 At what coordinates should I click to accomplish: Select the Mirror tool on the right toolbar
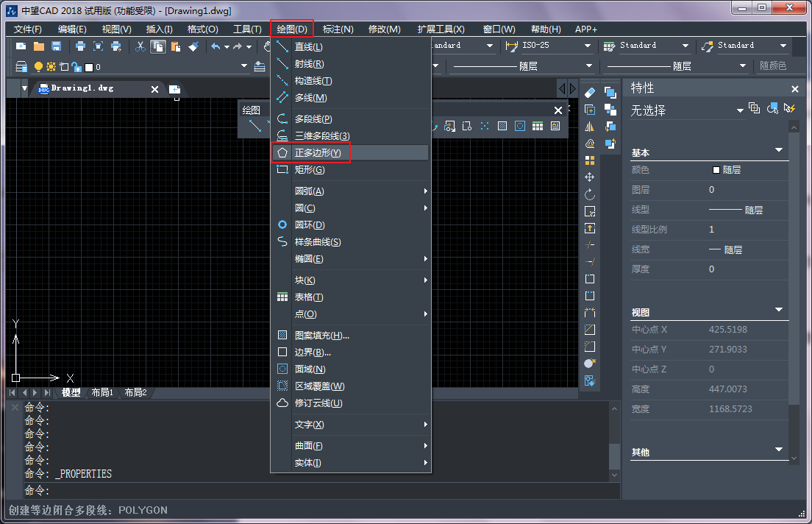pyautogui.click(x=589, y=126)
